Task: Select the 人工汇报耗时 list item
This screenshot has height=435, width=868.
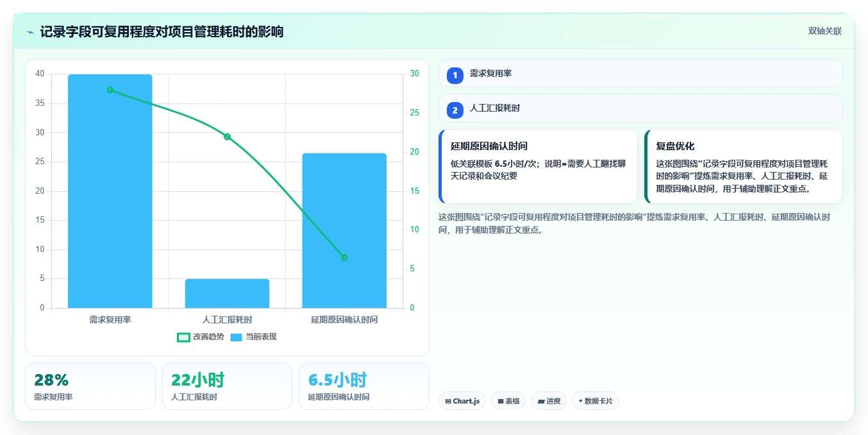Action: coord(640,108)
